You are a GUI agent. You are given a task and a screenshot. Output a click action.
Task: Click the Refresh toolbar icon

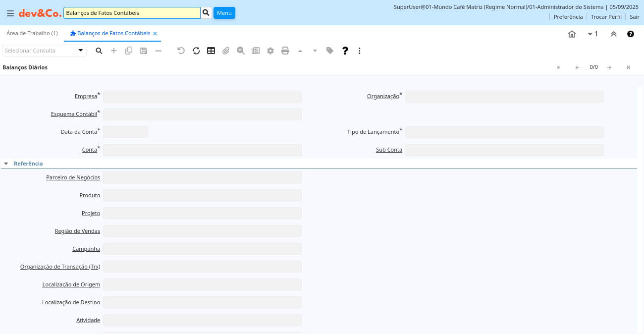196,51
